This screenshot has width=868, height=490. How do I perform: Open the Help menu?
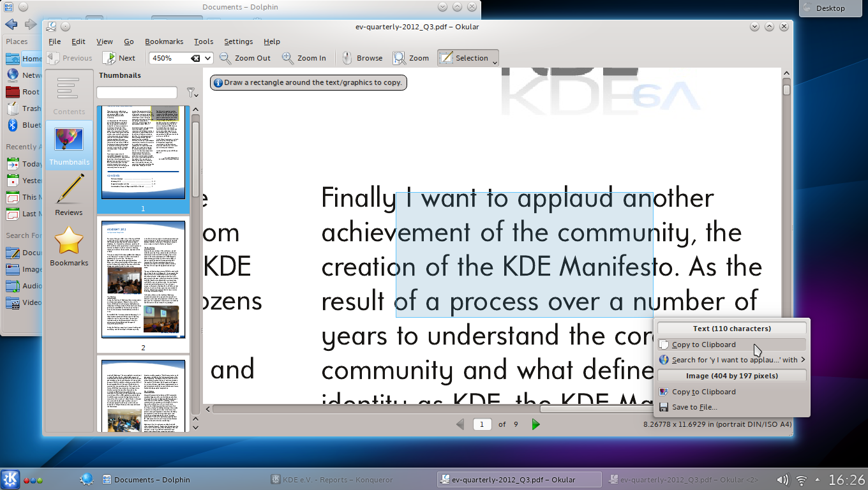[x=272, y=41]
